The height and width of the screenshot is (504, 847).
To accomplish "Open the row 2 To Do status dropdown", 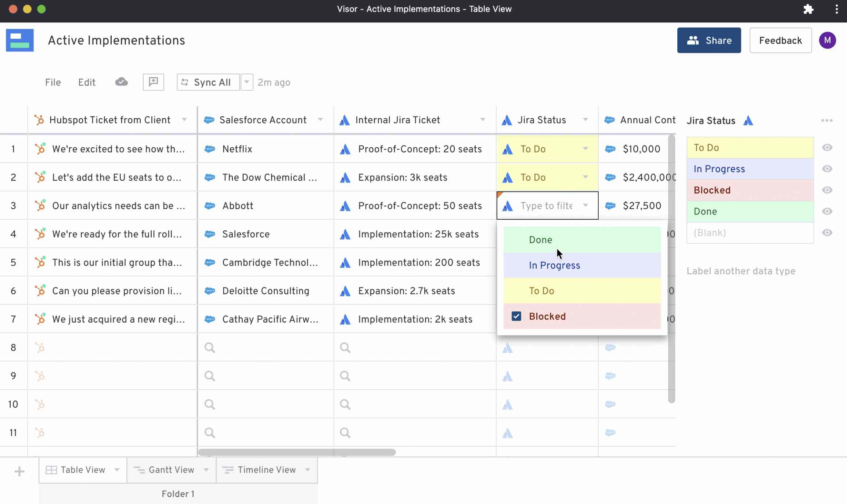I will (585, 177).
